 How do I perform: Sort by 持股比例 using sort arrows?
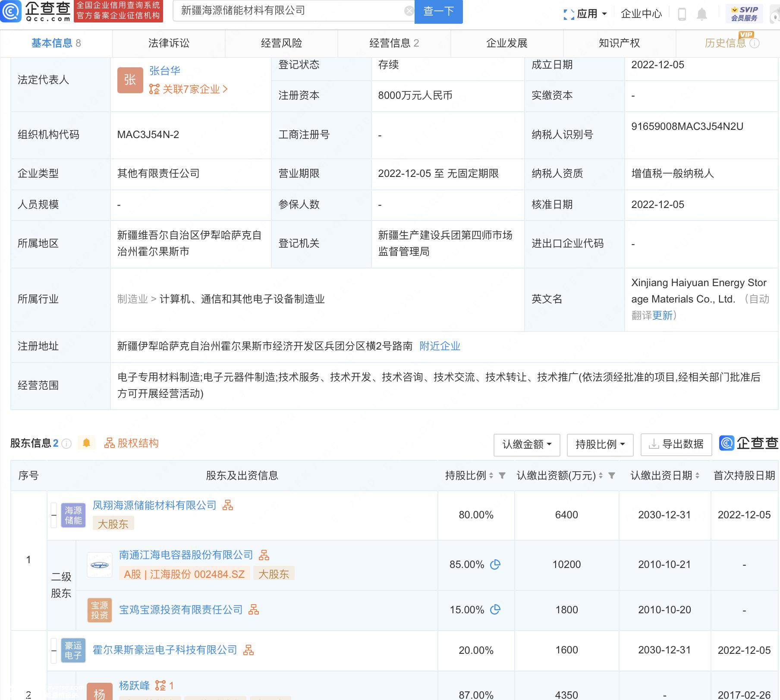click(x=491, y=476)
